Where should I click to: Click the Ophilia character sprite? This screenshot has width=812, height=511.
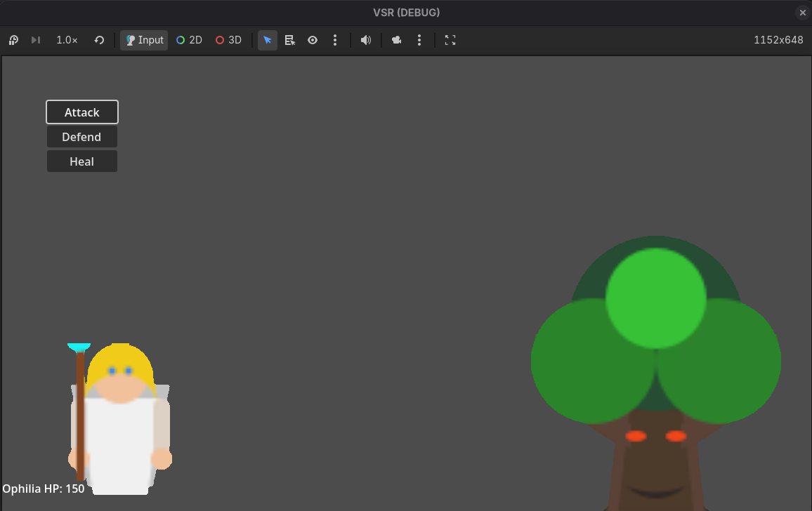click(x=119, y=418)
